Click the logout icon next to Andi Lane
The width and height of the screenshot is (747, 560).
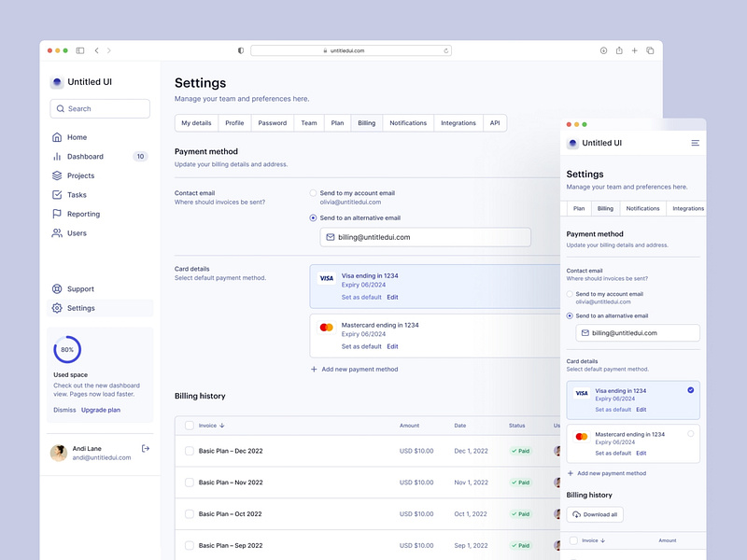145,449
